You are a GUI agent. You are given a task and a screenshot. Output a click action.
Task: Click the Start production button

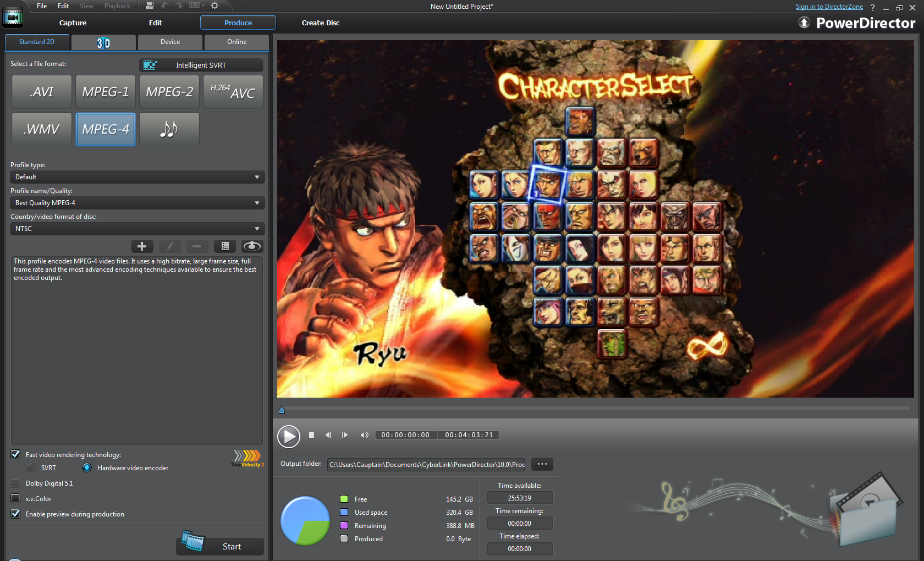pos(221,546)
